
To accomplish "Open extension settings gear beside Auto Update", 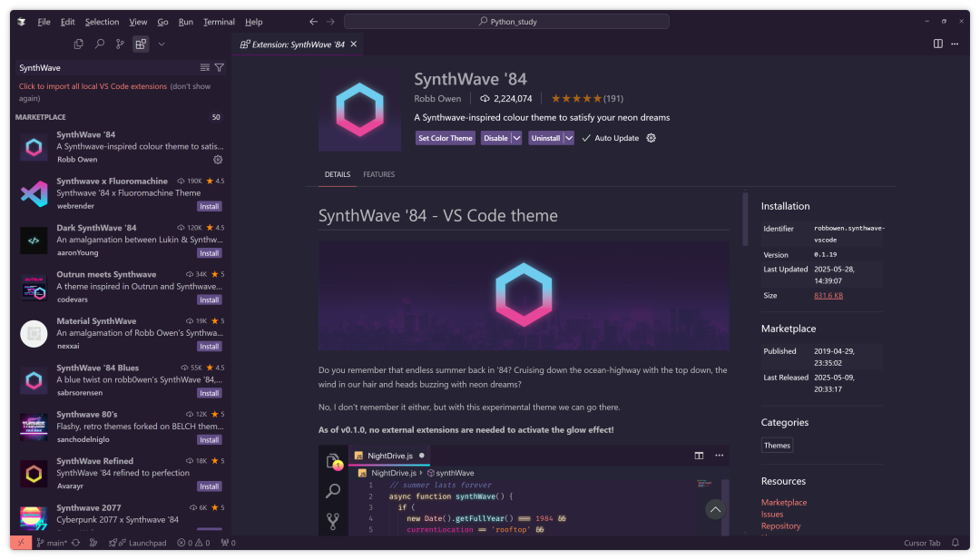I will click(x=651, y=138).
